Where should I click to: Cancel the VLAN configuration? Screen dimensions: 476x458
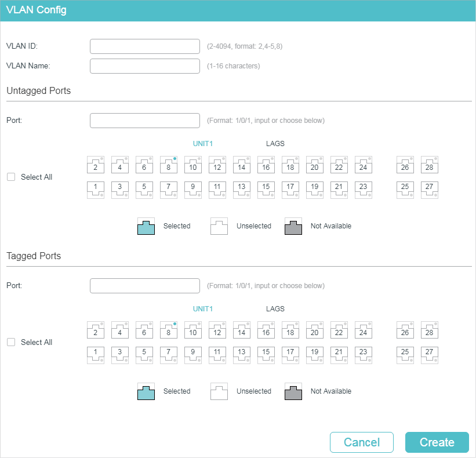click(x=362, y=442)
